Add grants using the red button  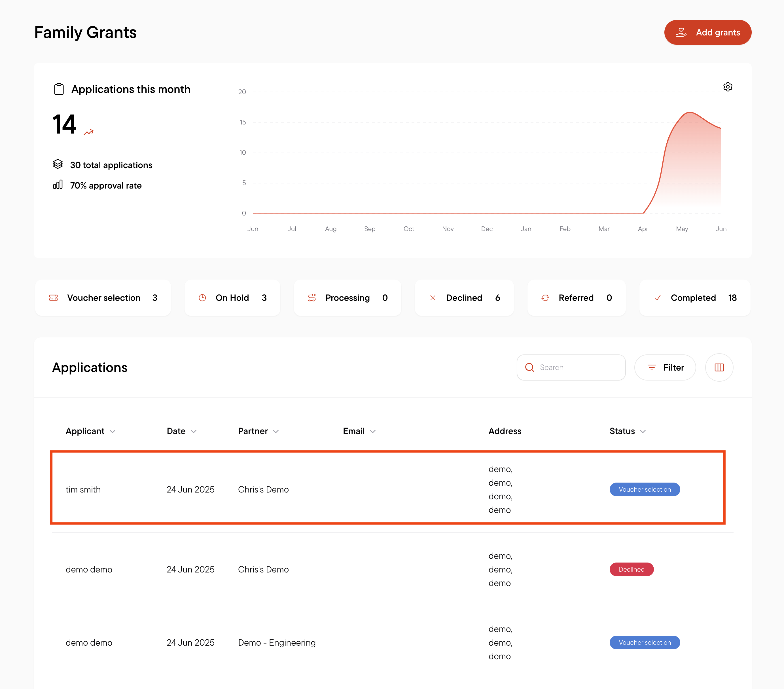(x=708, y=32)
